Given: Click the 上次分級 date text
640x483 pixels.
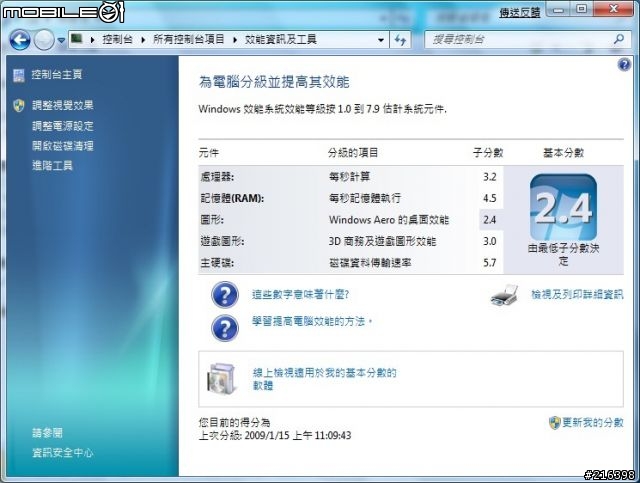Looking at the screenshot, I should [275, 435].
